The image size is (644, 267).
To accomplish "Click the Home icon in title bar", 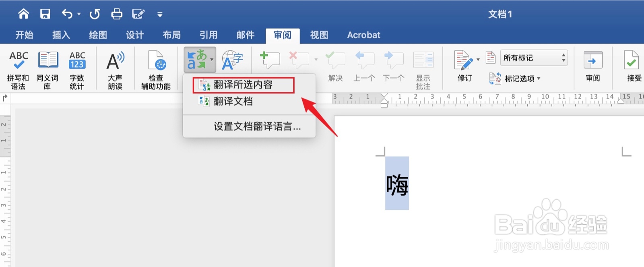I will tap(24, 14).
